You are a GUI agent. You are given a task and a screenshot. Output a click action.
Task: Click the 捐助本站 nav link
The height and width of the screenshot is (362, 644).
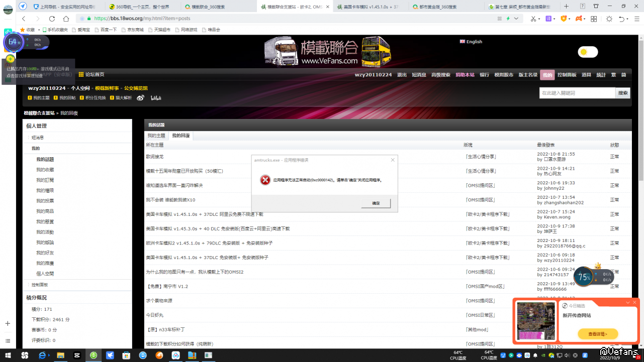tap(465, 75)
